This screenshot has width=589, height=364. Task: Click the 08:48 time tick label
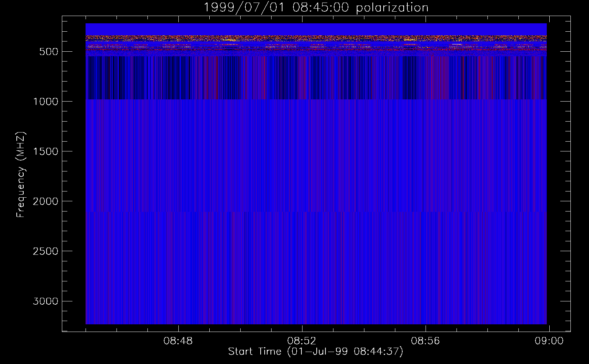coord(178,341)
